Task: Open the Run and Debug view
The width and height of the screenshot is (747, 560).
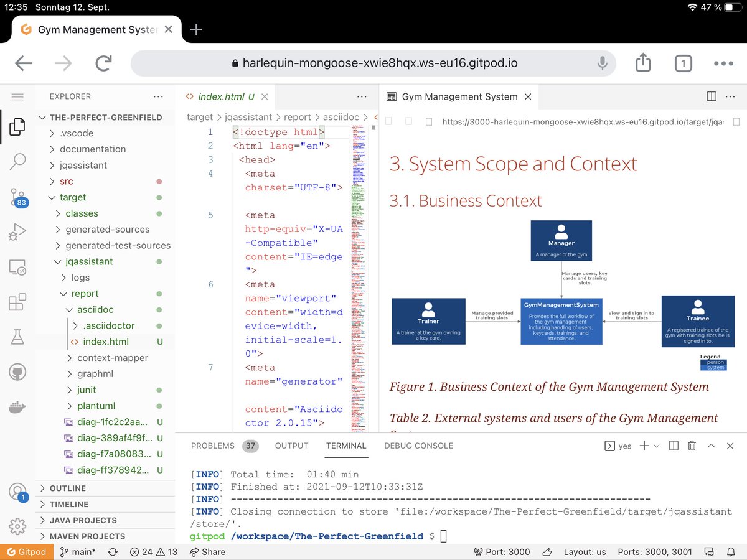Action: [x=17, y=233]
